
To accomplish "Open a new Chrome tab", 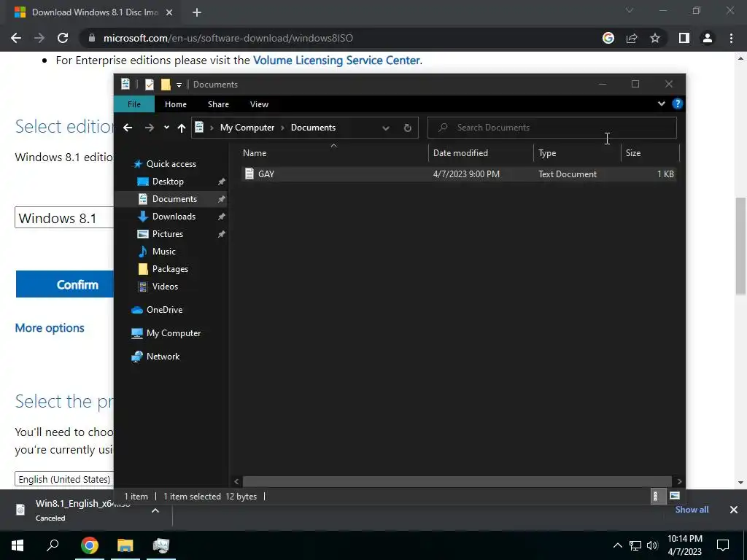I will [197, 12].
